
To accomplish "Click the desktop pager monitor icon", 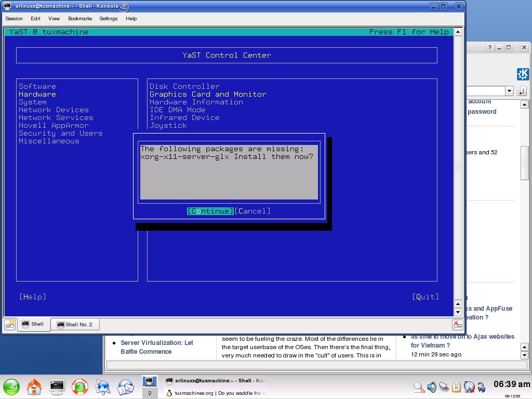I will (x=150, y=381).
